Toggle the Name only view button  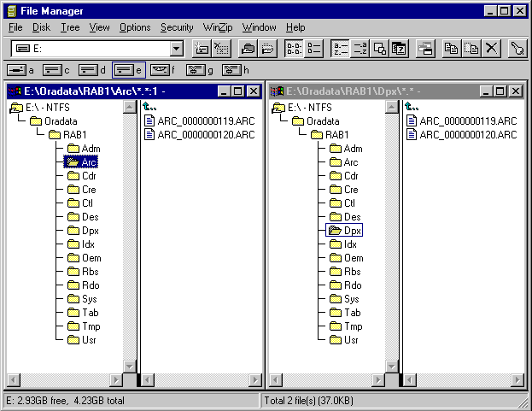tap(294, 49)
